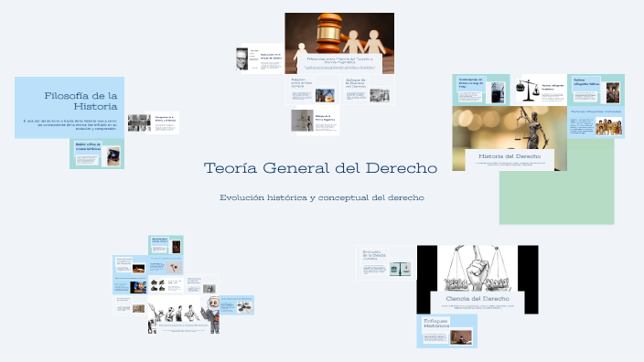The height and width of the screenshot is (362, 644).
Task: Open the raised fist with scales illustration
Action: tap(478, 269)
